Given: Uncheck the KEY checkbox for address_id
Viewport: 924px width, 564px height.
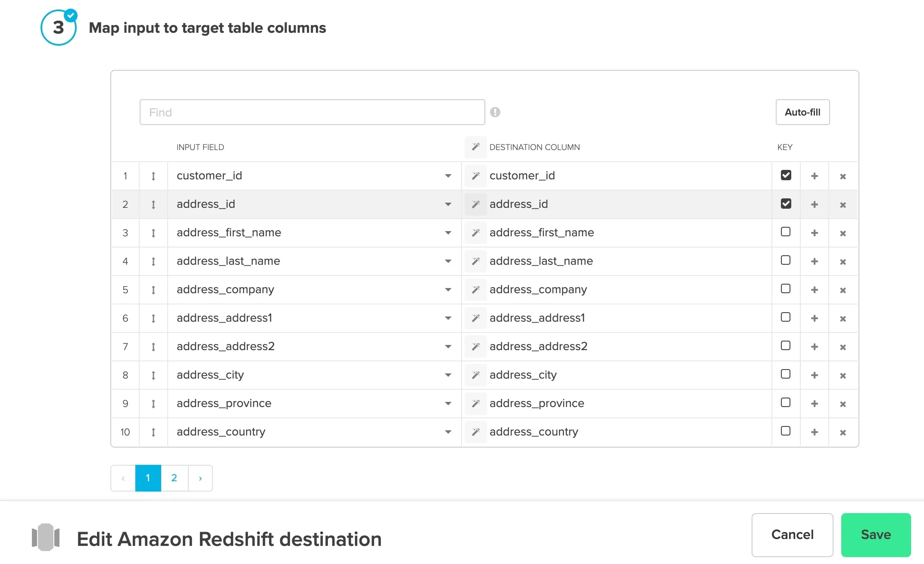Looking at the screenshot, I should (786, 204).
